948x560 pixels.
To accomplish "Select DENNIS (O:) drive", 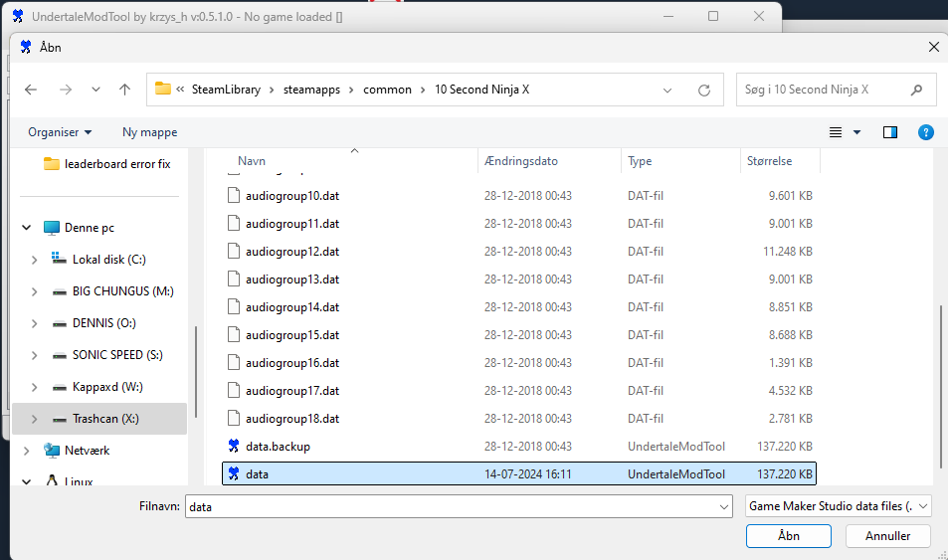I will (104, 323).
